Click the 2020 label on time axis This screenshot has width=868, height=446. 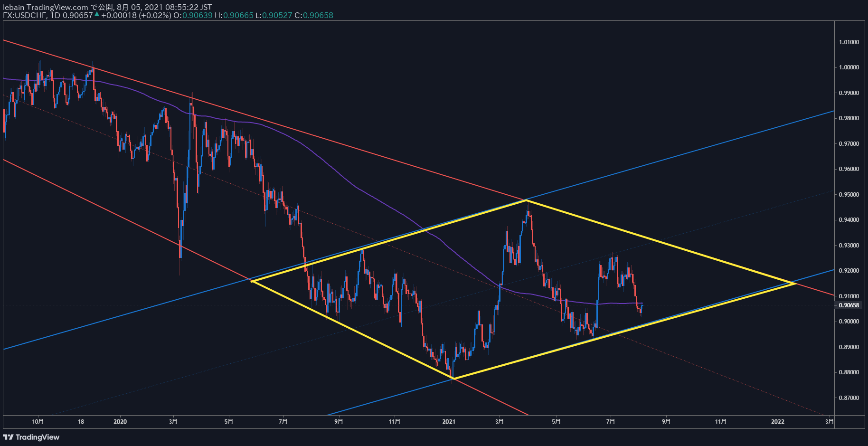pyautogui.click(x=121, y=421)
